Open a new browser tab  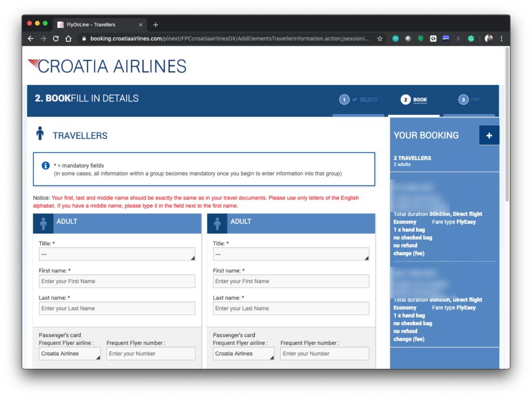(155, 24)
